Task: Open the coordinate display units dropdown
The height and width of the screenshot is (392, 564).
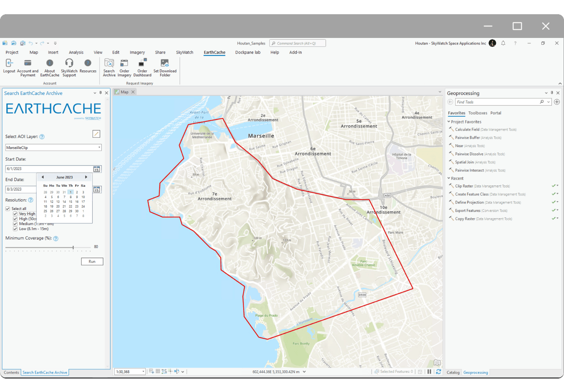Action: [304, 372]
